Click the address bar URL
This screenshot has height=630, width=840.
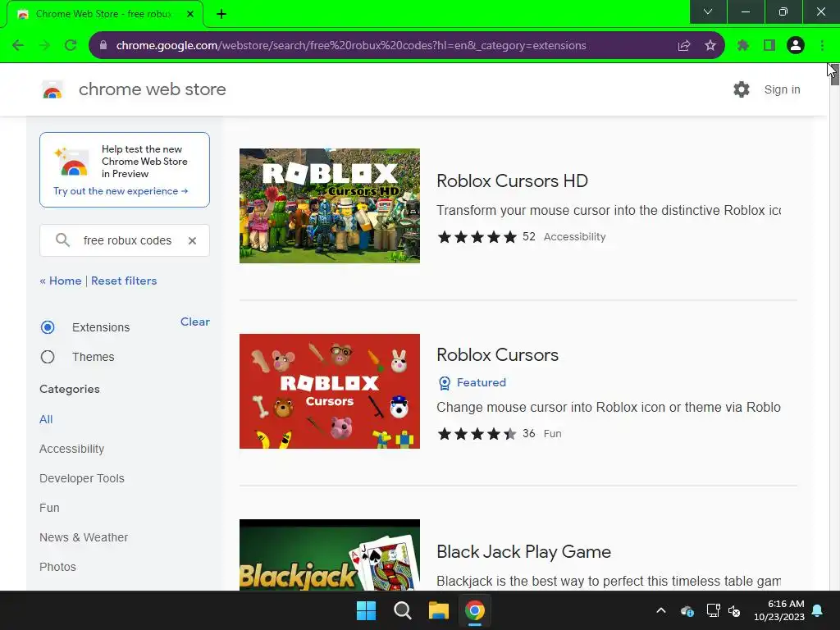pos(351,46)
